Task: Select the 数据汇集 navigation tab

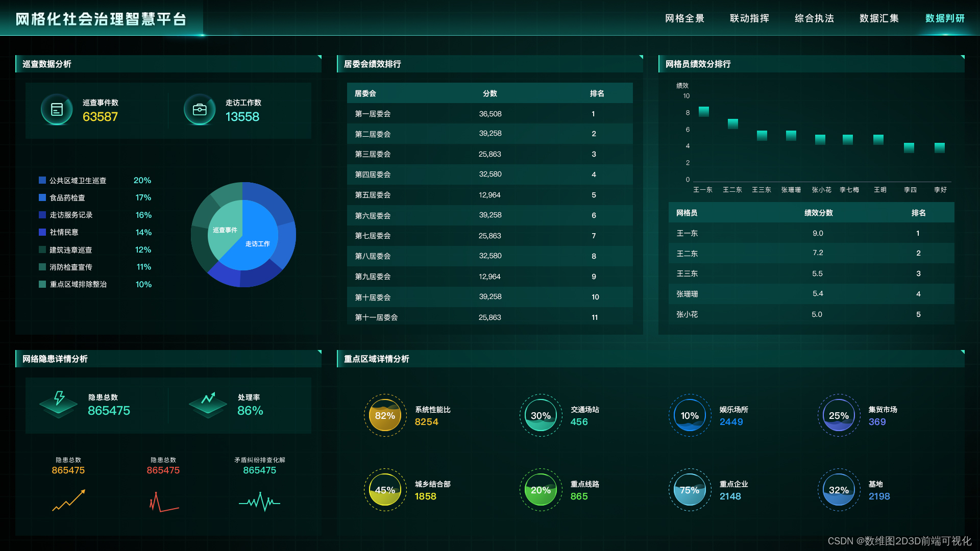Action: (879, 18)
